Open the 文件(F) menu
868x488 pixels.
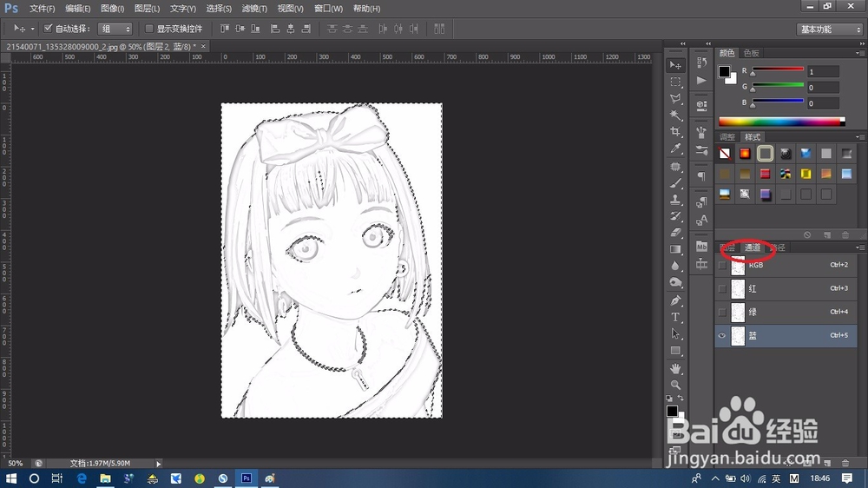[x=42, y=9]
